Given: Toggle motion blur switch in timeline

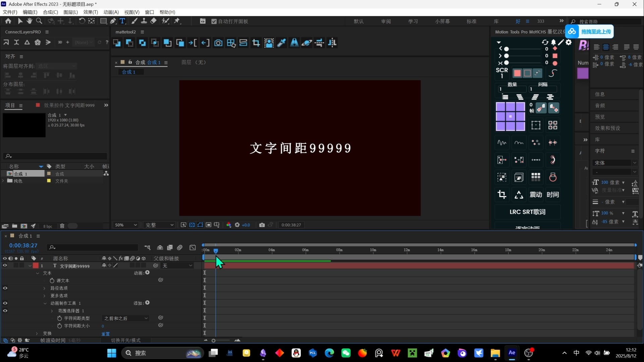Looking at the screenshot, I should pyautogui.click(x=180, y=247).
